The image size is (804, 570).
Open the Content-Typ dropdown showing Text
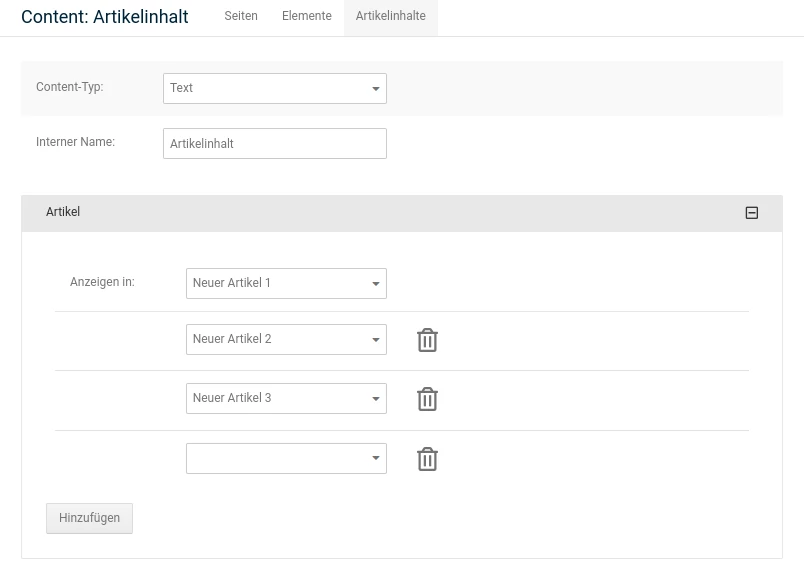pos(275,88)
